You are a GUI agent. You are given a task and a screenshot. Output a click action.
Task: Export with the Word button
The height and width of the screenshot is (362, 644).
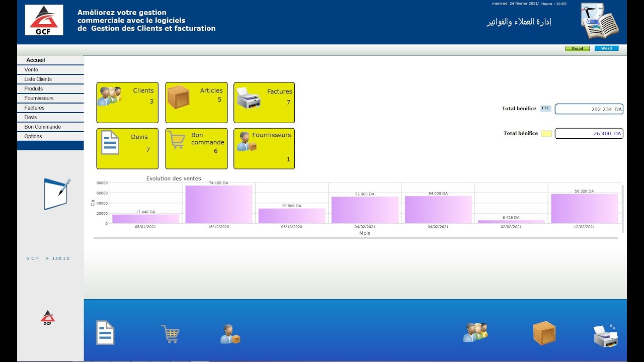pos(607,49)
